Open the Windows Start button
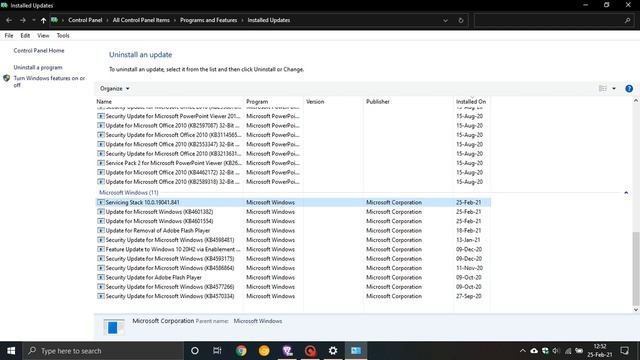 (x=11, y=351)
